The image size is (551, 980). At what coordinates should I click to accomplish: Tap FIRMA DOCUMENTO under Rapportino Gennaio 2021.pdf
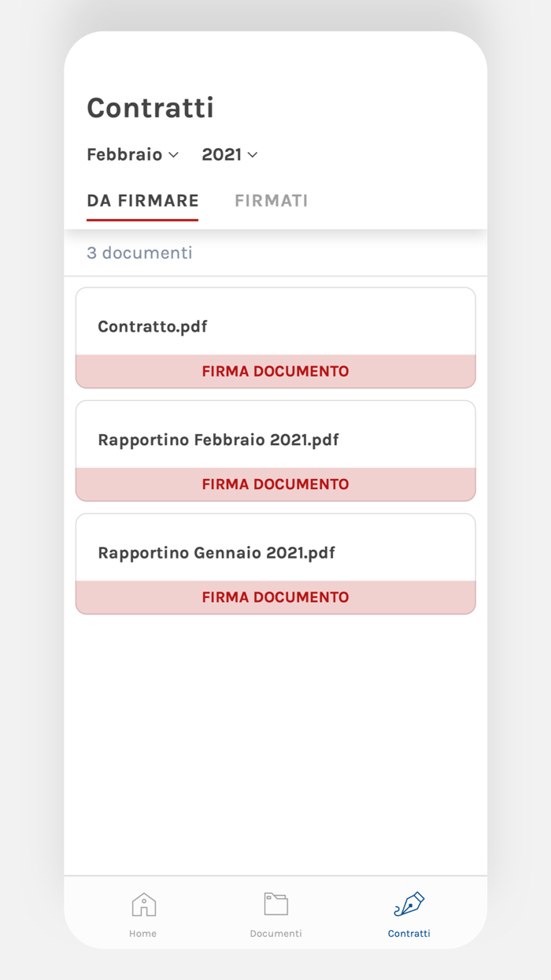point(275,597)
